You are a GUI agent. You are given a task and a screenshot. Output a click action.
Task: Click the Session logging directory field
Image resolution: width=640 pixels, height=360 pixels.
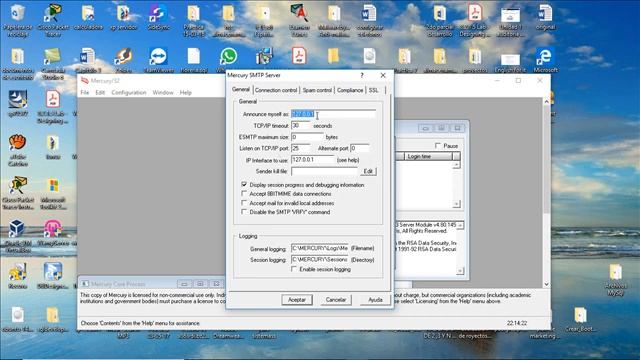320,260
